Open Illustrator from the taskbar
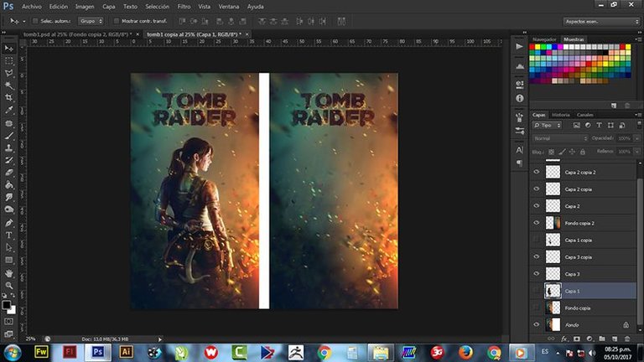 [x=126, y=352]
